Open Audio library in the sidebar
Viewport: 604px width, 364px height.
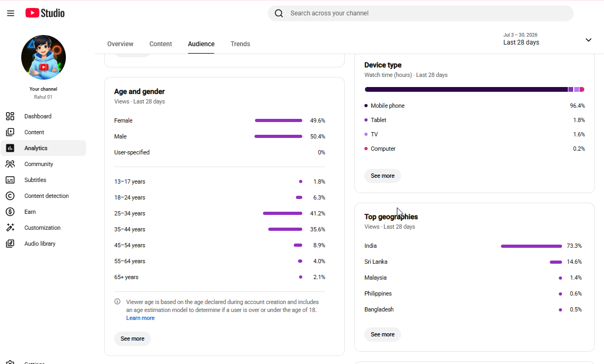(x=44, y=244)
